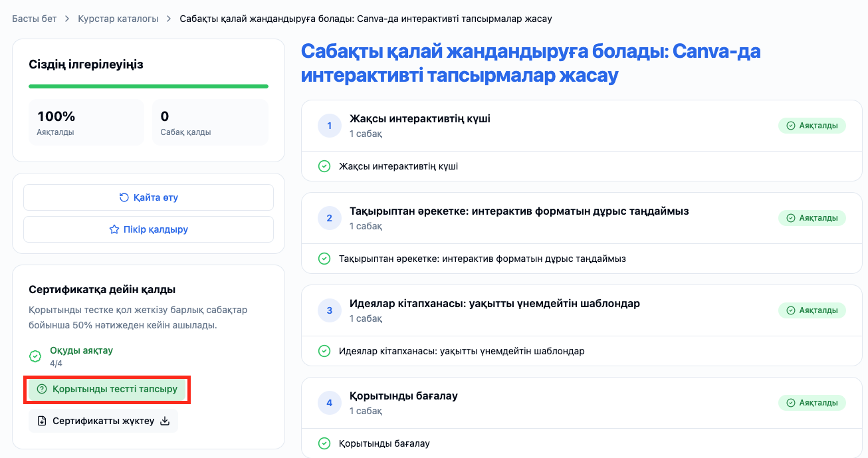868x458 pixels.
Task: Click check icon of lesson Идеялар кітапханасы
Action: 324,351
